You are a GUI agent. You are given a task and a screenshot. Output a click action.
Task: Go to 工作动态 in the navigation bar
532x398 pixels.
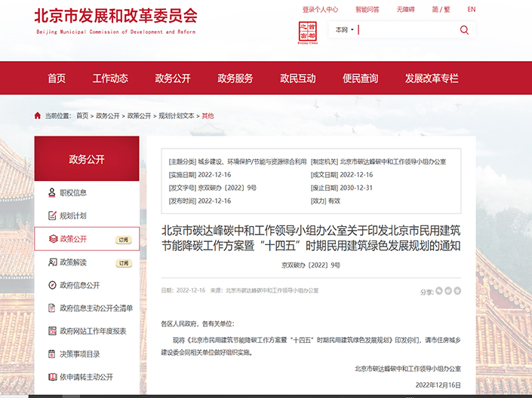(110, 78)
